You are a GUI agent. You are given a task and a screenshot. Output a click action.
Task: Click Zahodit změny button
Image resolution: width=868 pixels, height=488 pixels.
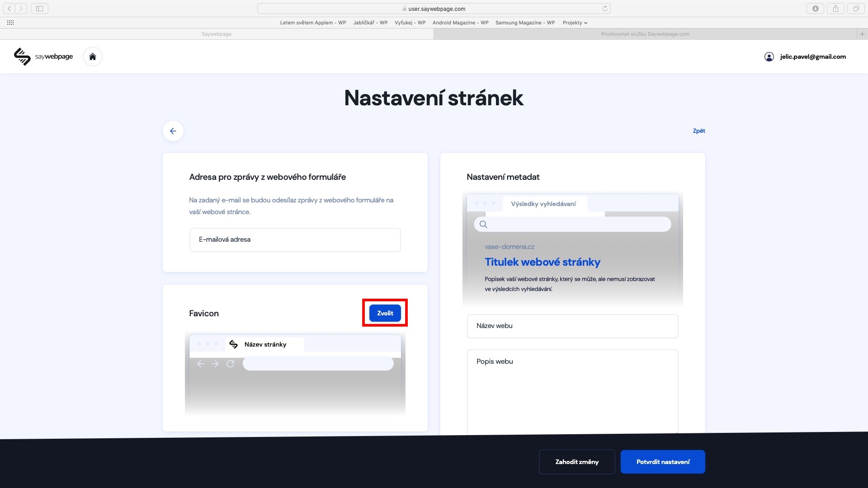click(x=577, y=462)
